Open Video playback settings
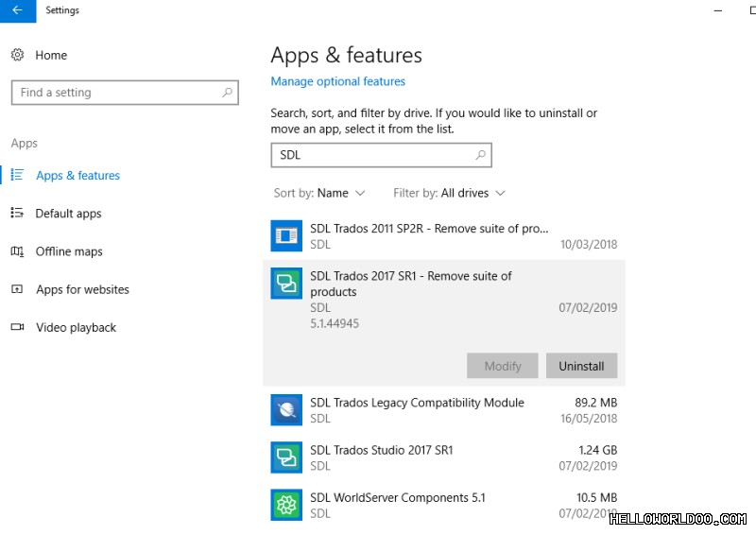The image size is (756, 535). coord(77,328)
